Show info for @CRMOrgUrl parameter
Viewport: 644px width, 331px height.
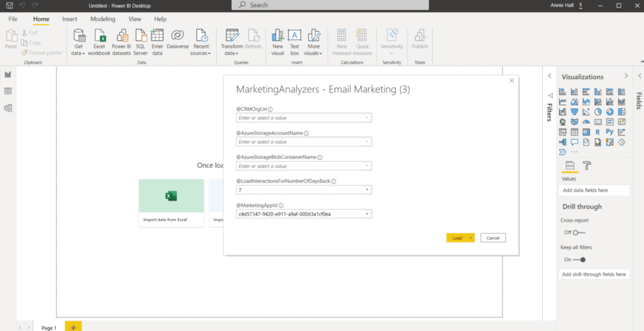[x=270, y=109]
